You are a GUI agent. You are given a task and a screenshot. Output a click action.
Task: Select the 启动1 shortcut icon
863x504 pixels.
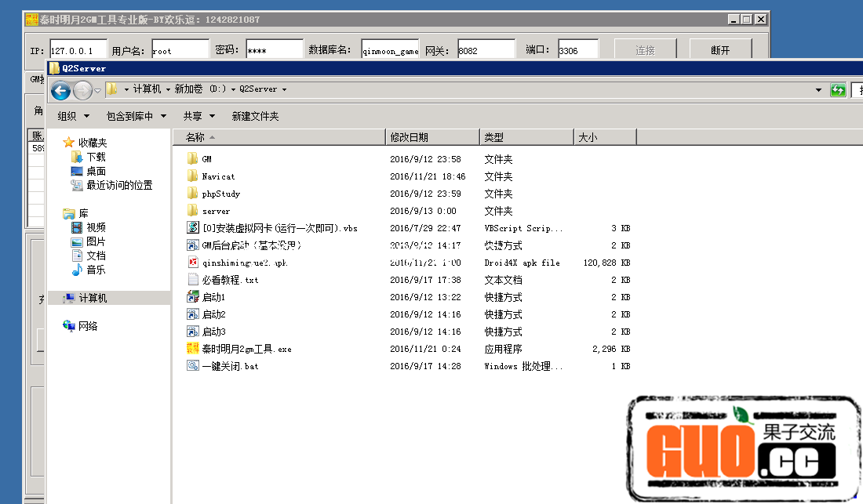click(x=193, y=297)
